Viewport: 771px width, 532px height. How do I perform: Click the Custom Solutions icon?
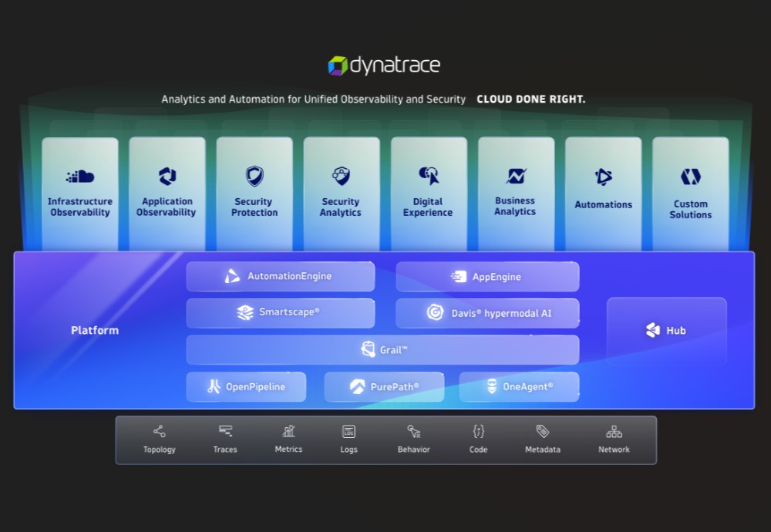point(690,177)
